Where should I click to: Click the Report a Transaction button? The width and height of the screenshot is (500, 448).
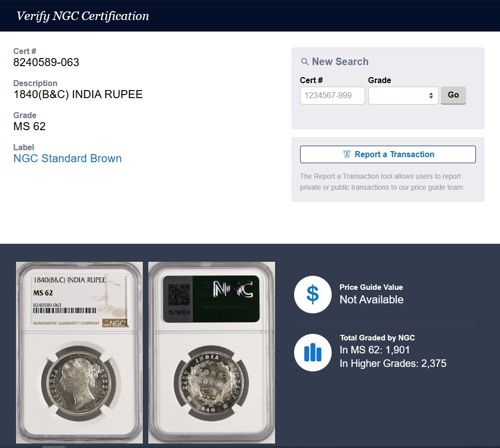tap(388, 154)
